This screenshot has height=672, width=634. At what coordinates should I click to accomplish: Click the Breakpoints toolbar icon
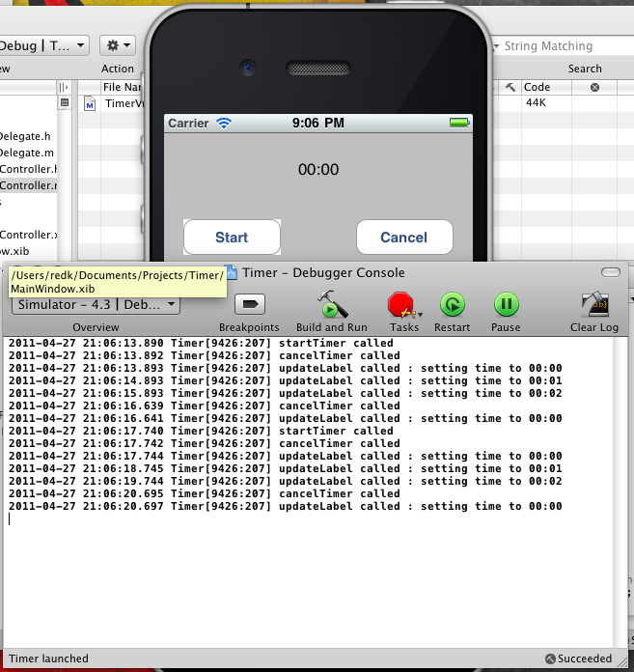click(x=250, y=304)
